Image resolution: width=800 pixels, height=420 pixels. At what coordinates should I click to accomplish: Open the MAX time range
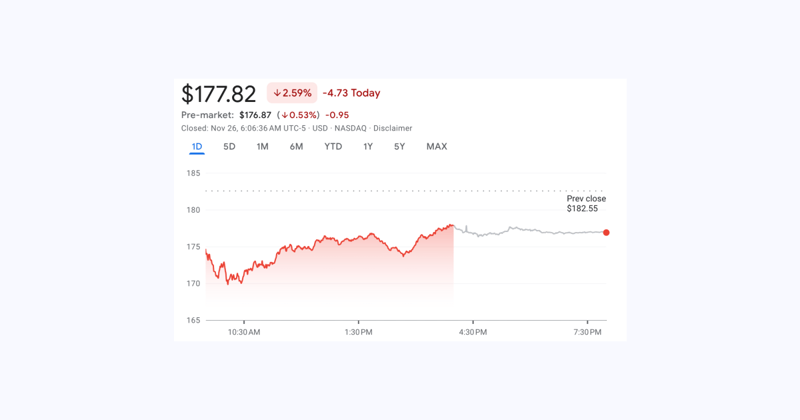[437, 146]
